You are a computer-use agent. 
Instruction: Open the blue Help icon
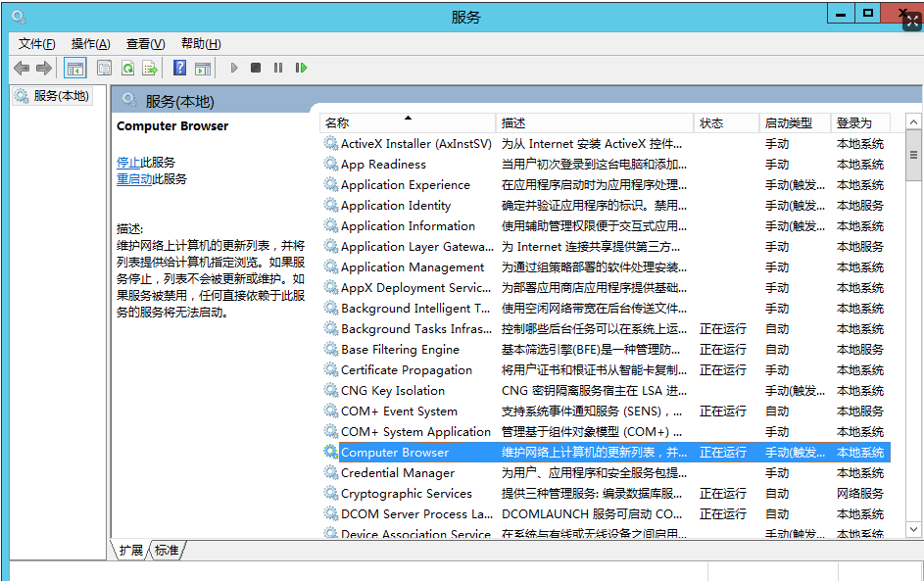coord(179,68)
